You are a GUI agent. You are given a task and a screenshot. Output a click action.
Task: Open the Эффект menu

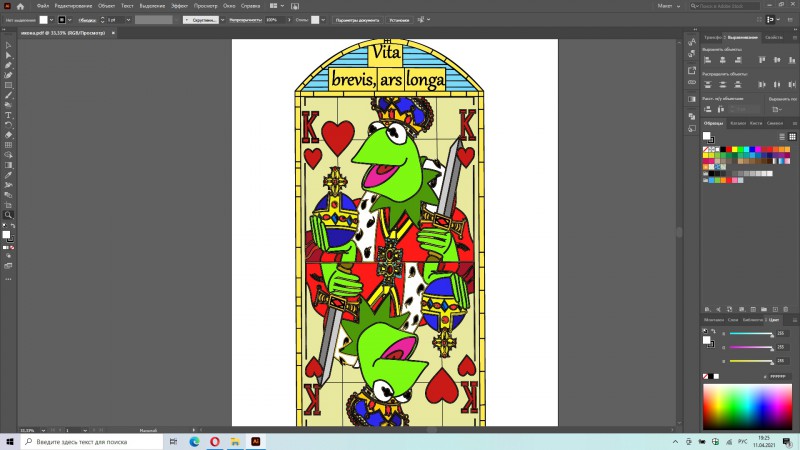pos(179,6)
